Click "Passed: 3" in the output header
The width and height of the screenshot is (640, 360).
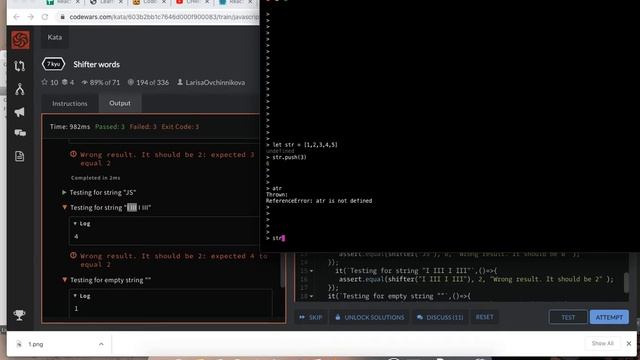pyautogui.click(x=110, y=127)
